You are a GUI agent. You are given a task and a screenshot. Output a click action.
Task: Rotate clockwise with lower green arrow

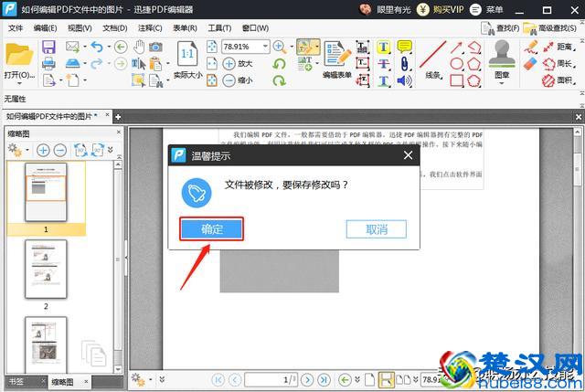279,80
